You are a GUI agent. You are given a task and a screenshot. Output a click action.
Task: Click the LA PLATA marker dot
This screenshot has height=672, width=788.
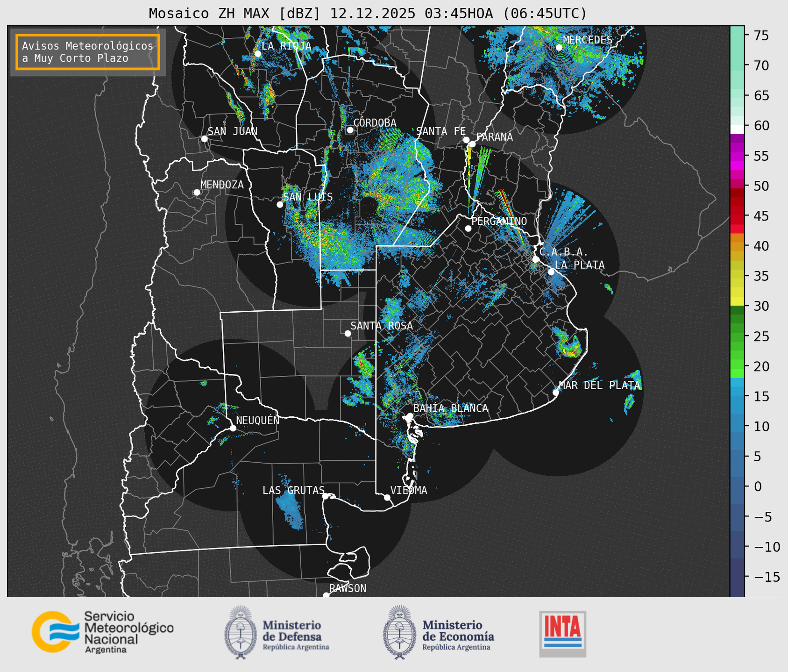coord(551,272)
